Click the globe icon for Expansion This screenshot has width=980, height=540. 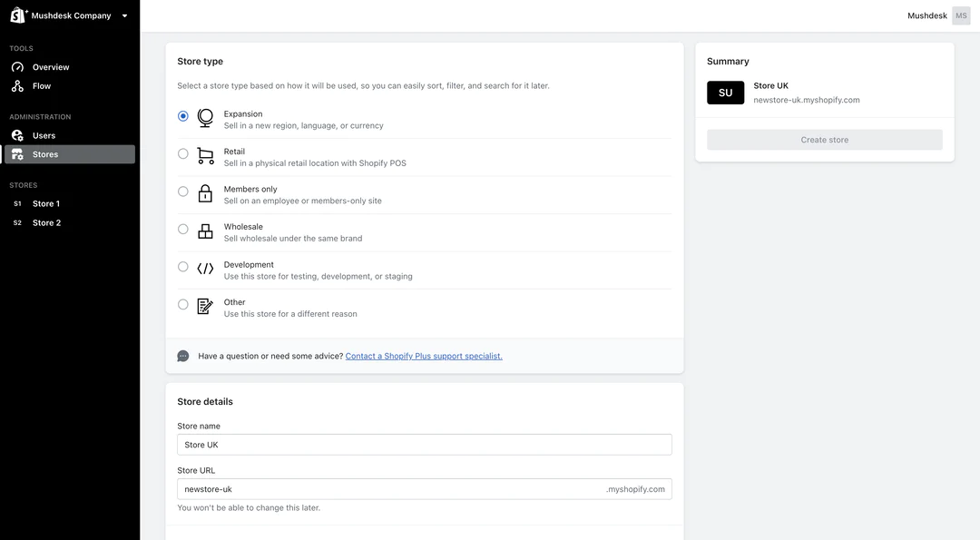[x=205, y=118]
